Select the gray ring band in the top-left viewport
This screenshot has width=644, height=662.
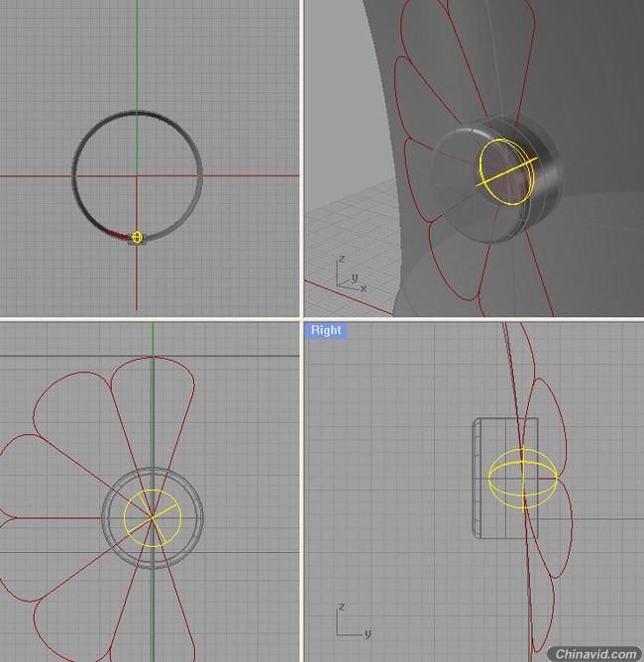(x=137, y=176)
